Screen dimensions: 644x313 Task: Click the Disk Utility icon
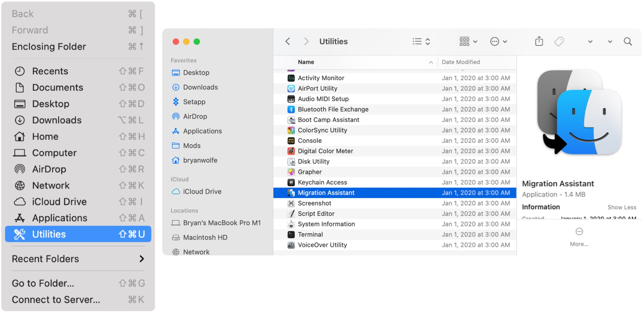point(291,161)
